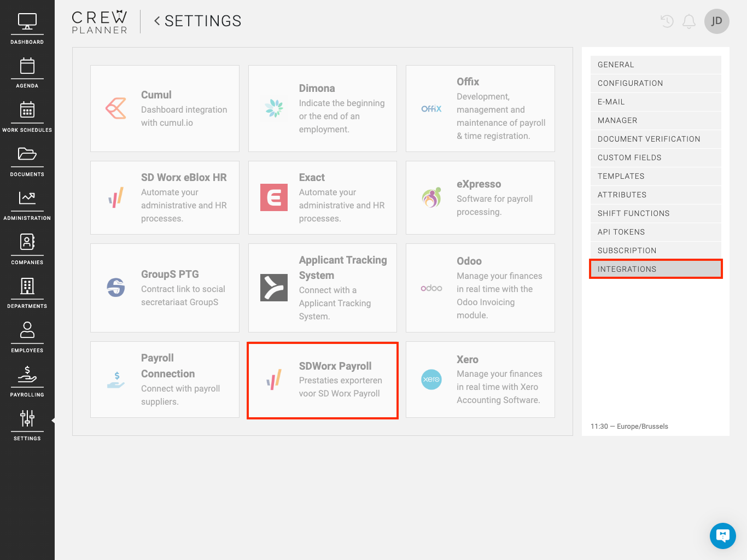Open the SDWorx Payroll integration card
Screen dimensions: 747x560
coord(323,380)
